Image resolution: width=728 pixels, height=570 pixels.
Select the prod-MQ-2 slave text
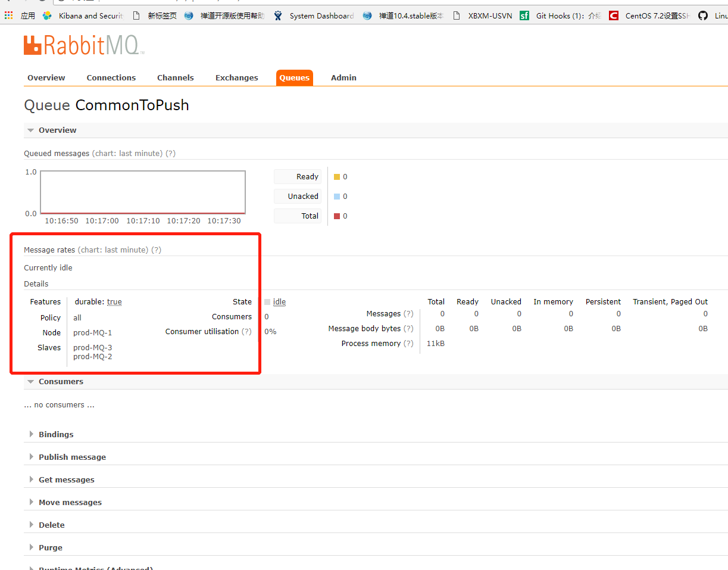[x=92, y=356]
